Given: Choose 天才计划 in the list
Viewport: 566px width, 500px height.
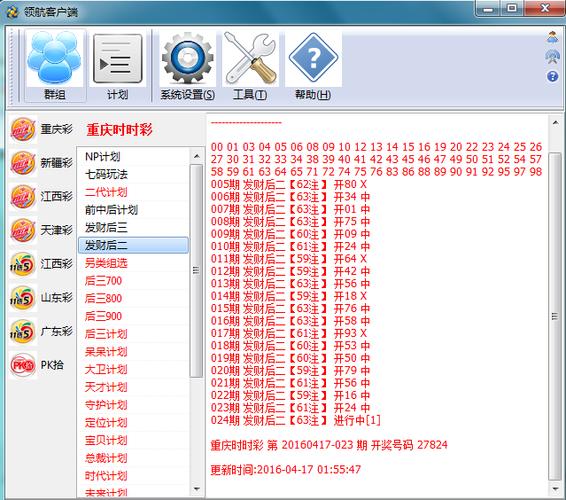Looking at the screenshot, I should (133, 387).
